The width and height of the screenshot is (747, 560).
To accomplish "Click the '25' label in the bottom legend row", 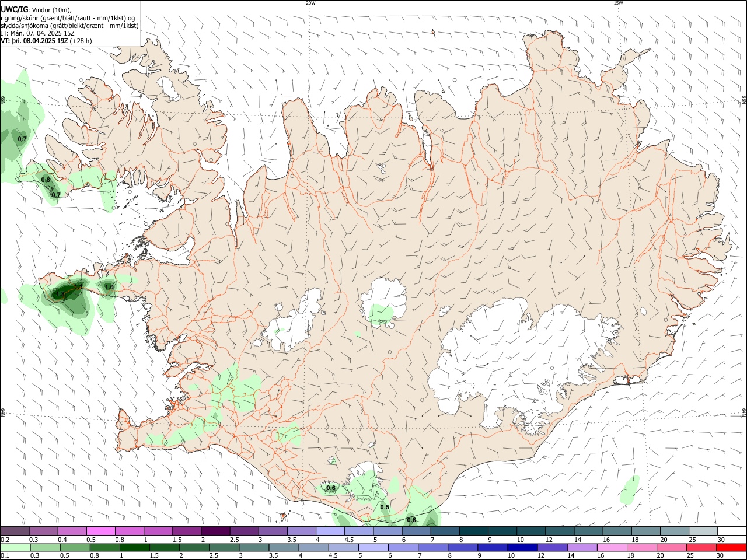I will (x=691, y=556).
